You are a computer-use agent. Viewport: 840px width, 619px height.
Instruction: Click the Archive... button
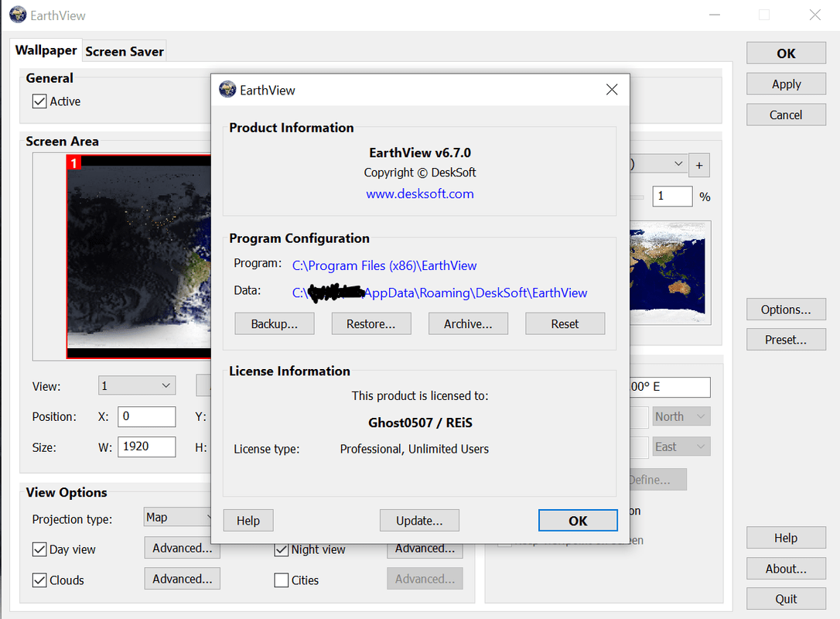tap(468, 323)
